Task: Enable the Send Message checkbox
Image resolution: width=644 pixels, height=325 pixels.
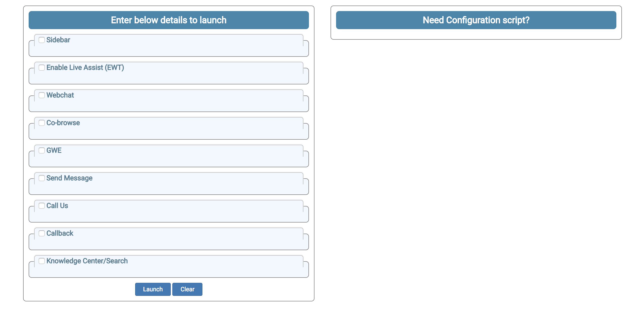Action: [x=42, y=178]
